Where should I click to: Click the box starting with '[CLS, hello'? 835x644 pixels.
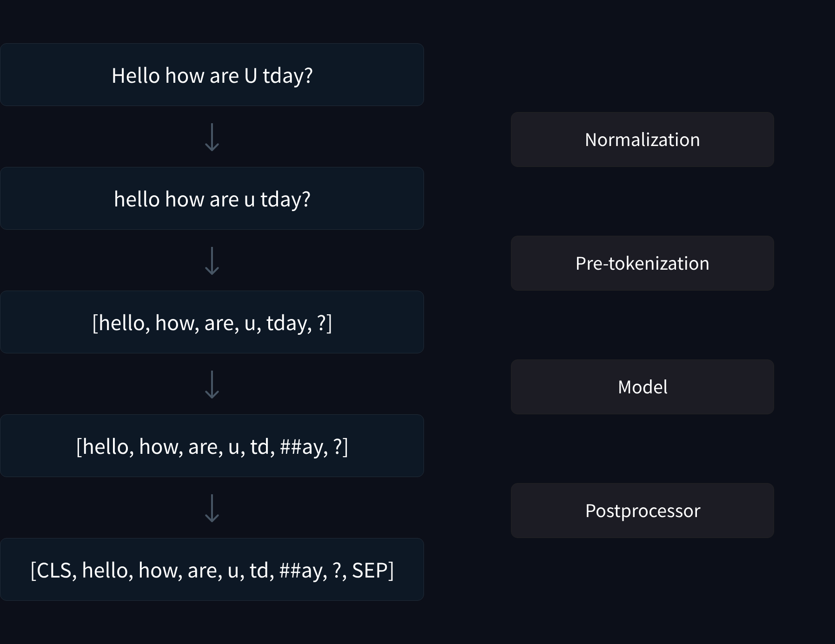click(x=212, y=570)
